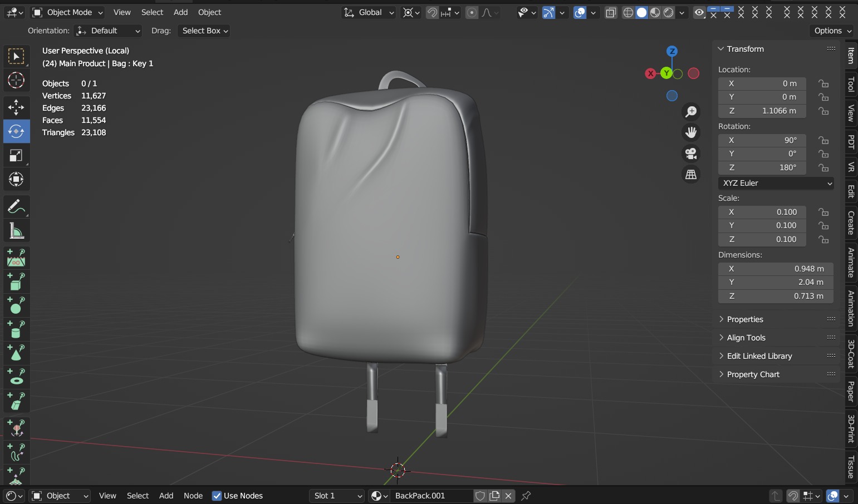Image resolution: width=858 pixels, height=504 pixels.
Task: Click the green Y axis gizmo handle
Action: [x=666, y=73]
